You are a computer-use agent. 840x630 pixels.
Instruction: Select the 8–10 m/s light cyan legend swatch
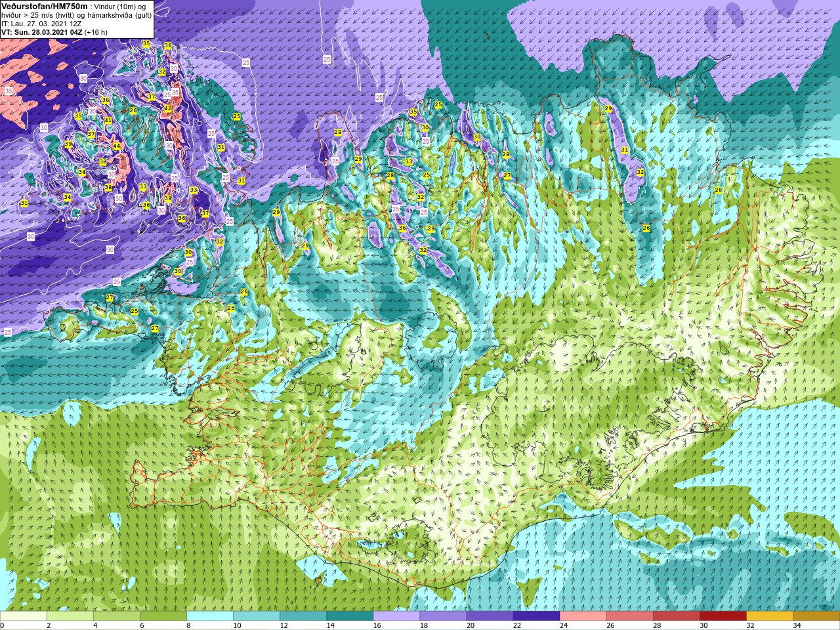(210, 616)
